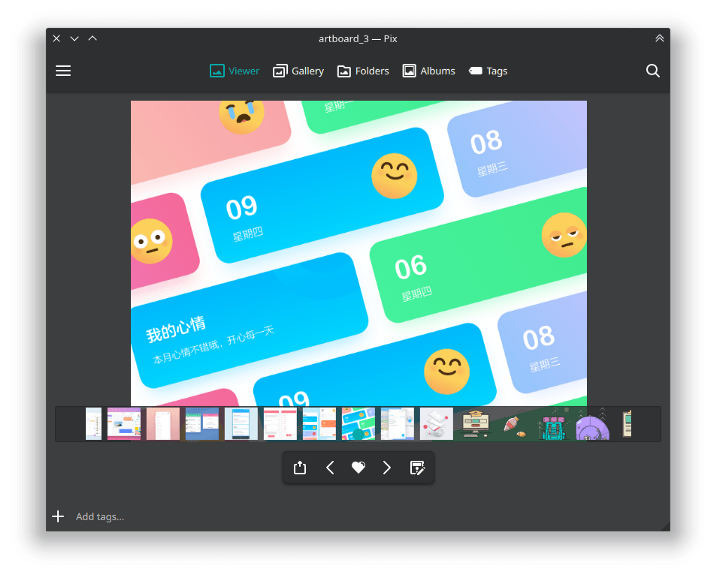This screenshot has height=577, width=716.
Task: Go to the Tags tab
Action: pyautogui.click(x=488, y=71)
